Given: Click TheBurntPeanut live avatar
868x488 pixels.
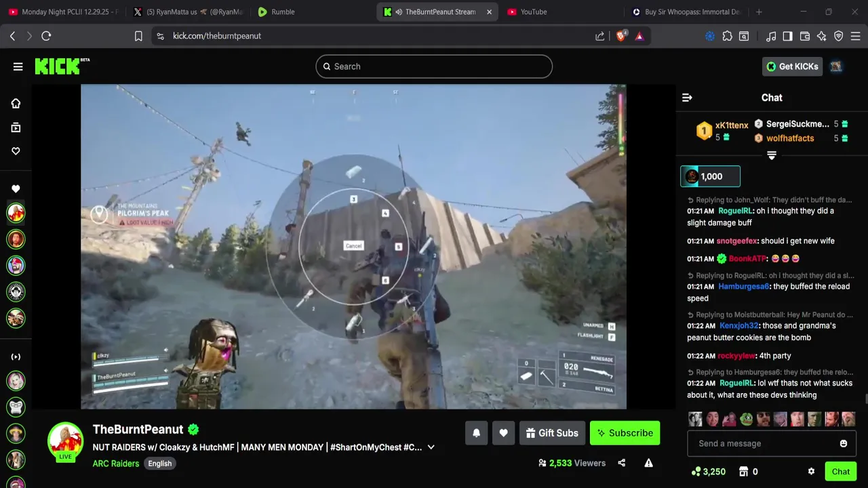Looking at the screenshot, I should [65, 441].
